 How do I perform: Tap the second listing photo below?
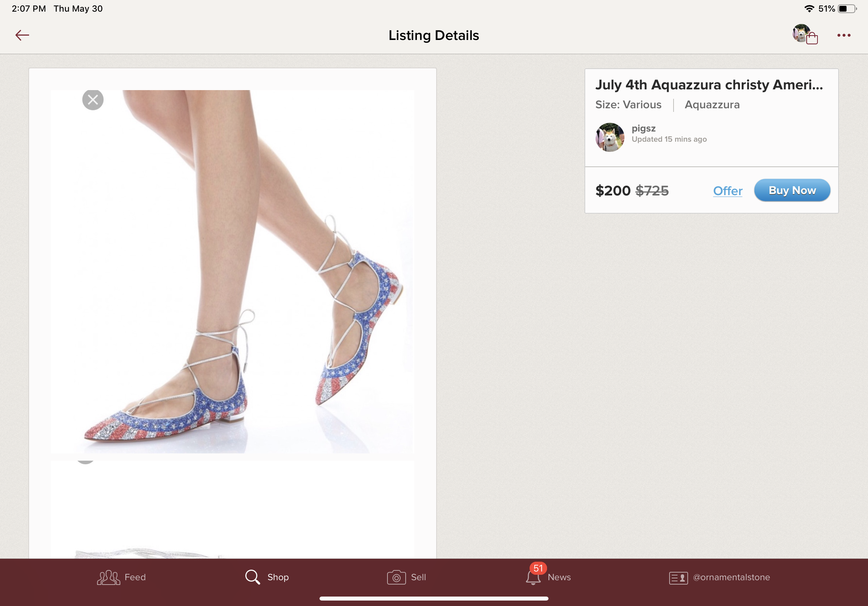pyautogui.click(x=232, y=510)
